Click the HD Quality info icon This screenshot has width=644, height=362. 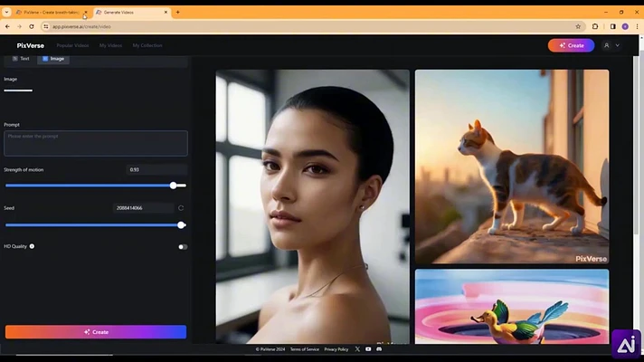click(x=32, y=246)
